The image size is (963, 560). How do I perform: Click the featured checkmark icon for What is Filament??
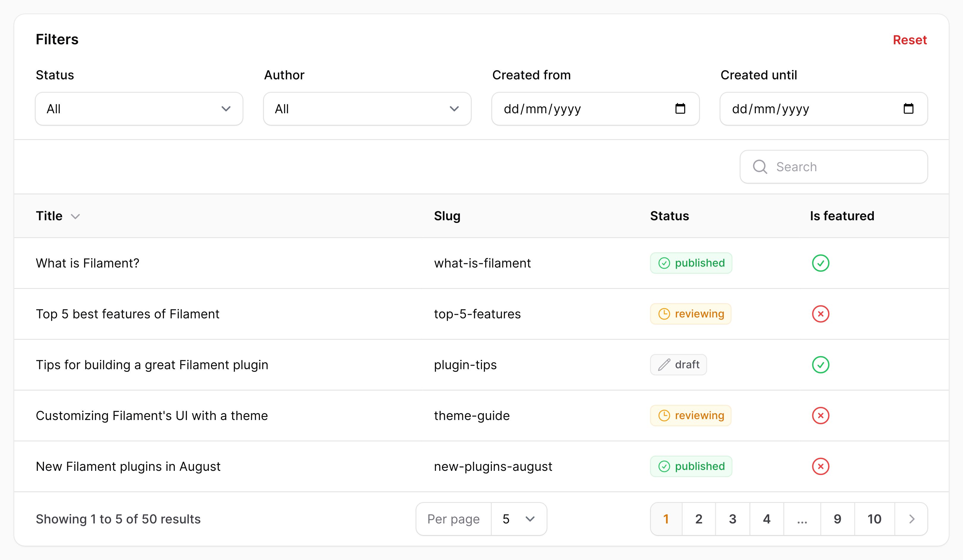[x=820, y=263]
